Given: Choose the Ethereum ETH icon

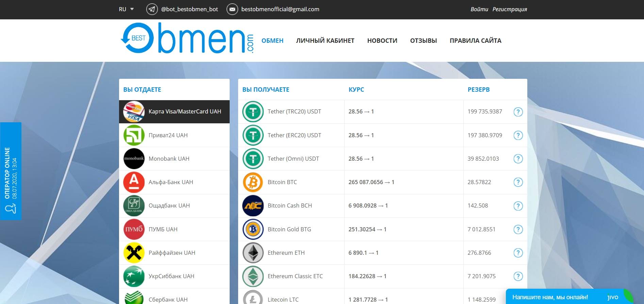Looking at the screenshot, I should coord(253,253).
